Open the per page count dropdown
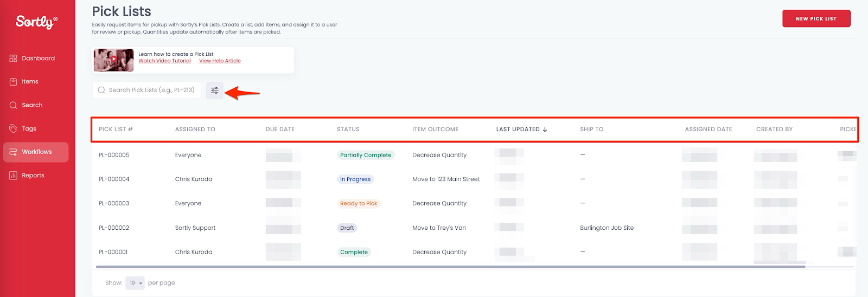 coord(135,283)
